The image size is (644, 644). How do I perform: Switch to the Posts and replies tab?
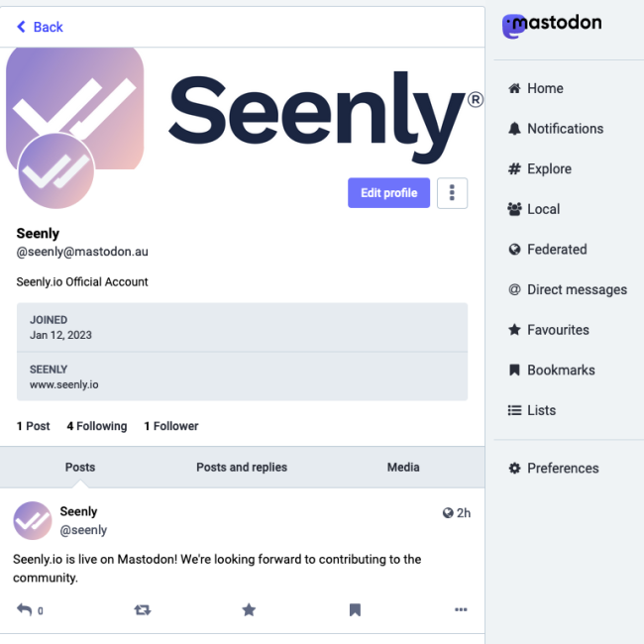[x=242, y=468]
